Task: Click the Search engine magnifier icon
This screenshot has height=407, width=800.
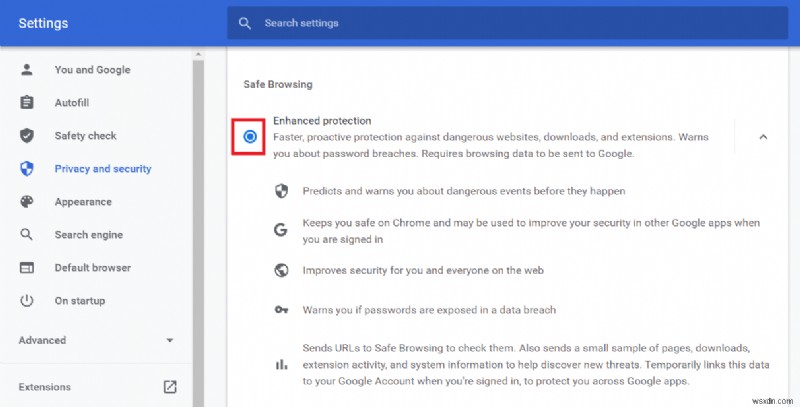Action: 27,235
